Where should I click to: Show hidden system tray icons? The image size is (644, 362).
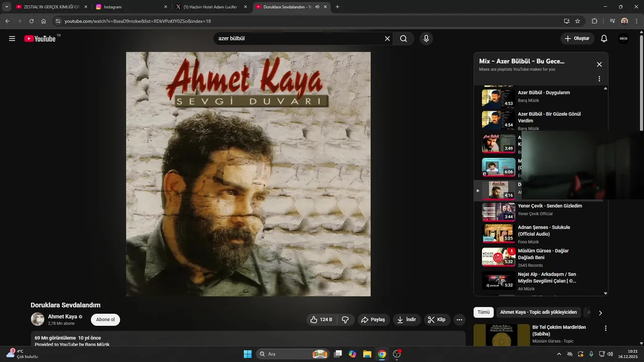tap(559, 354)
